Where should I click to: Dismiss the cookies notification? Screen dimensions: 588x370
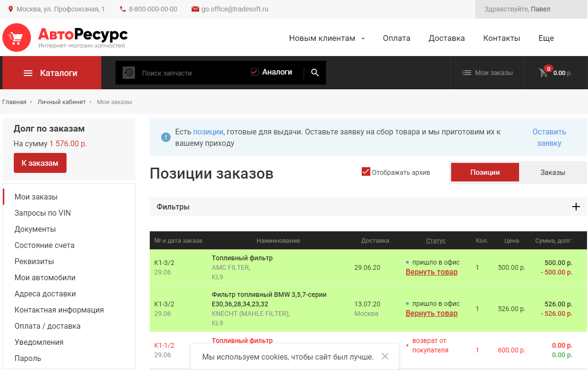386,357
